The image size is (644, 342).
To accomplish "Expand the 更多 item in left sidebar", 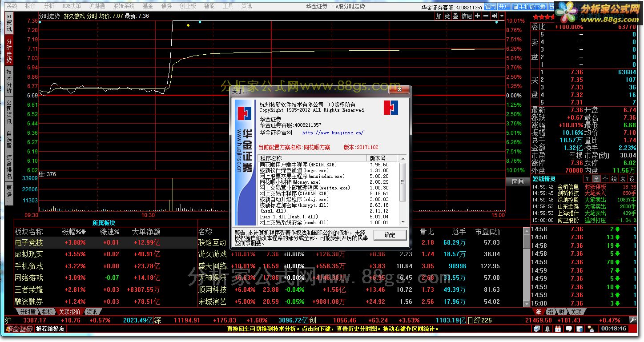I will [9, 193].
